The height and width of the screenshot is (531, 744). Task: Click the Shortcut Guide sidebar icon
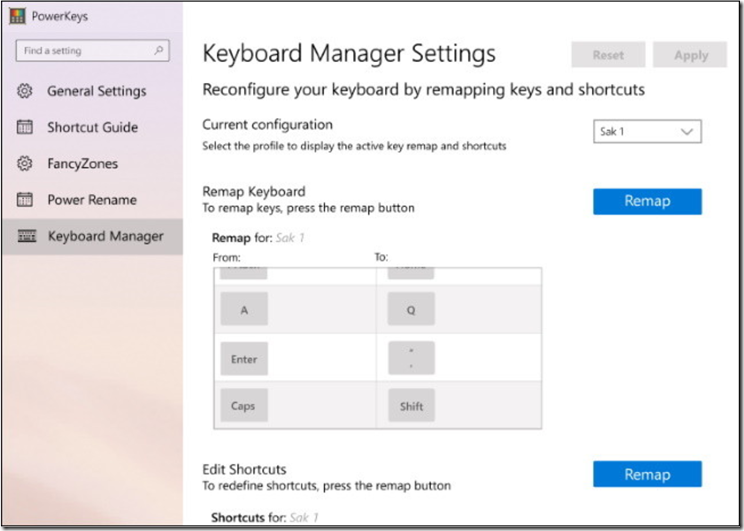pos(26,127)
